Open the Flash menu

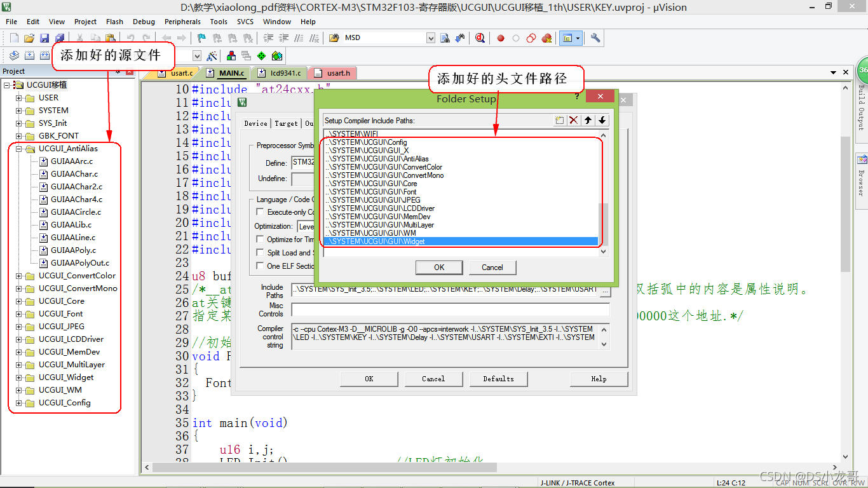coord(115,22)
